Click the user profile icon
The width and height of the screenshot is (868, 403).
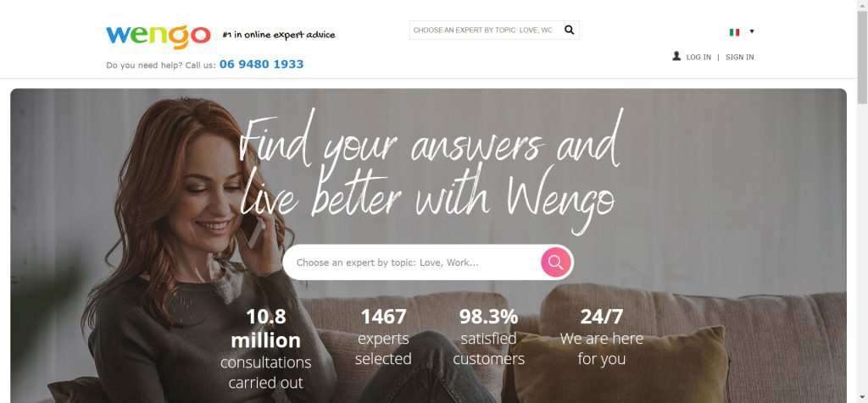[x=676, y=56]
